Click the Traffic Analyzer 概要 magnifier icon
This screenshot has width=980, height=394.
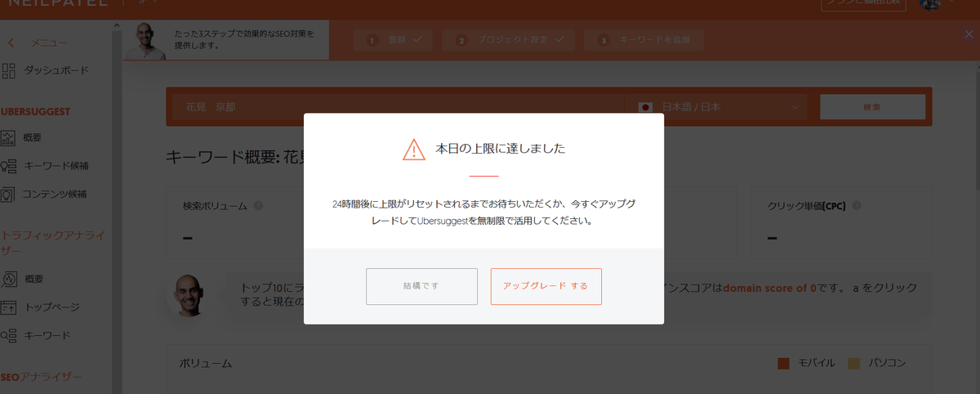coord(8,279)
